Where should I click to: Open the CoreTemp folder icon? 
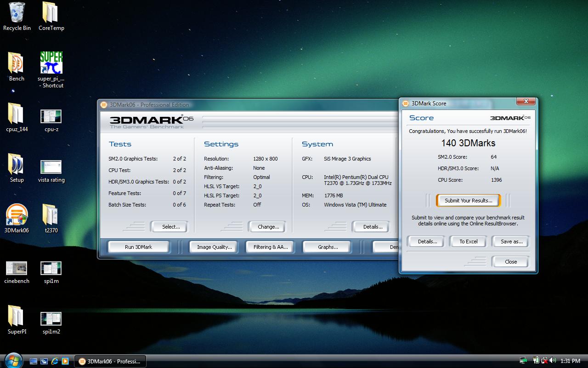click(51, 12)
